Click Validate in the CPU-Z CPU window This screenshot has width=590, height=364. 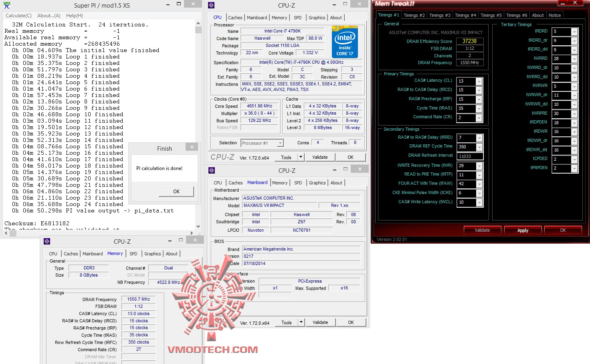point(320,157)
